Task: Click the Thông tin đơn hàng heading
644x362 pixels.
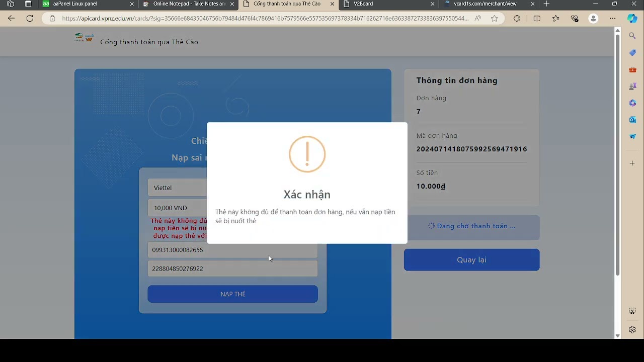Action: pyautogui.click(x=457, y=80)
